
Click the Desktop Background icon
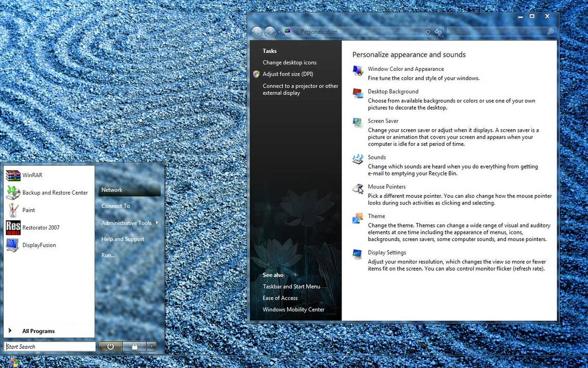click(358, 93)
